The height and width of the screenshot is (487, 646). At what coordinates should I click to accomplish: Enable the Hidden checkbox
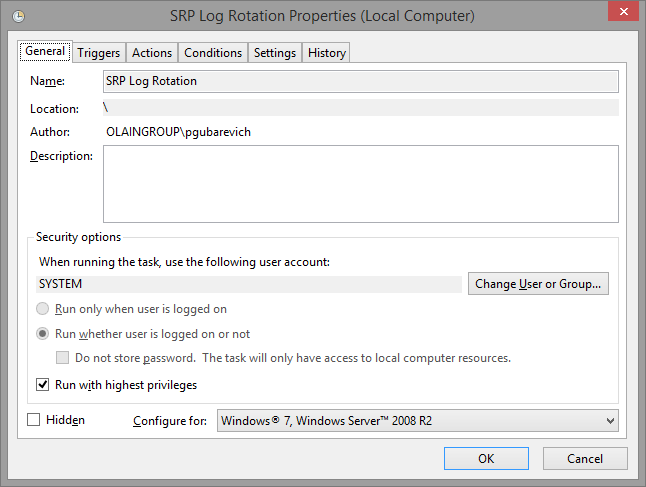35,420
